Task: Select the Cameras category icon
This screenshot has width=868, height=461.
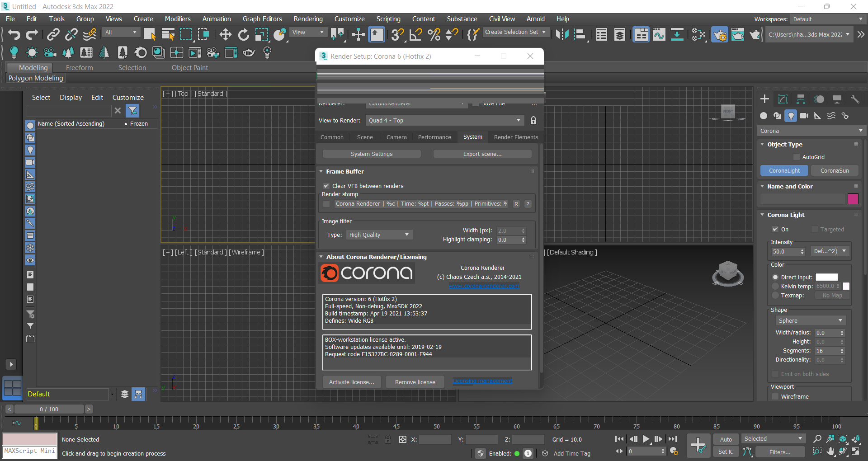Action: [804, 116]
